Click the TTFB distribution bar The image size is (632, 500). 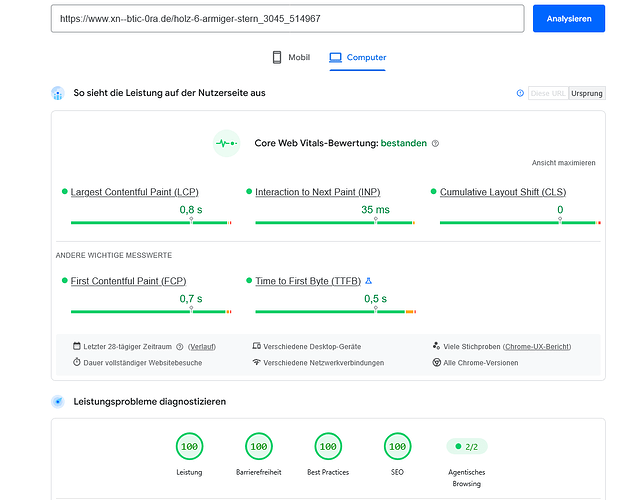point(335,311)
